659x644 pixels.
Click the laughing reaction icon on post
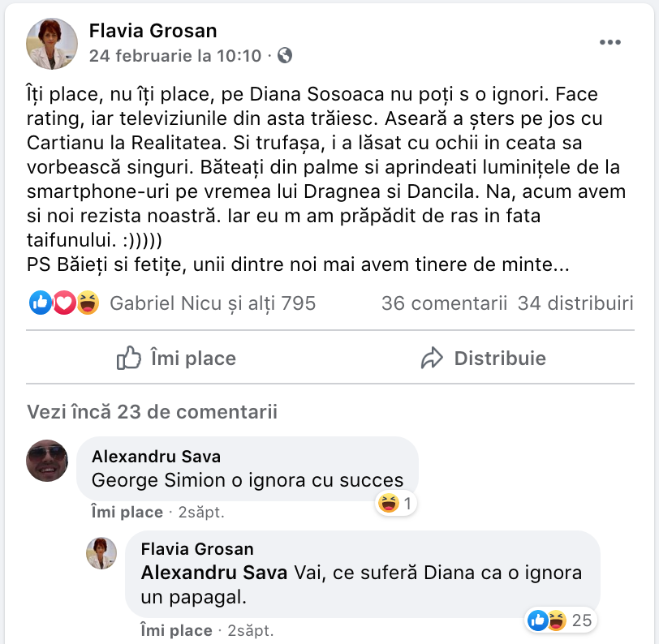pyautogui.click(x=88, y=303)
